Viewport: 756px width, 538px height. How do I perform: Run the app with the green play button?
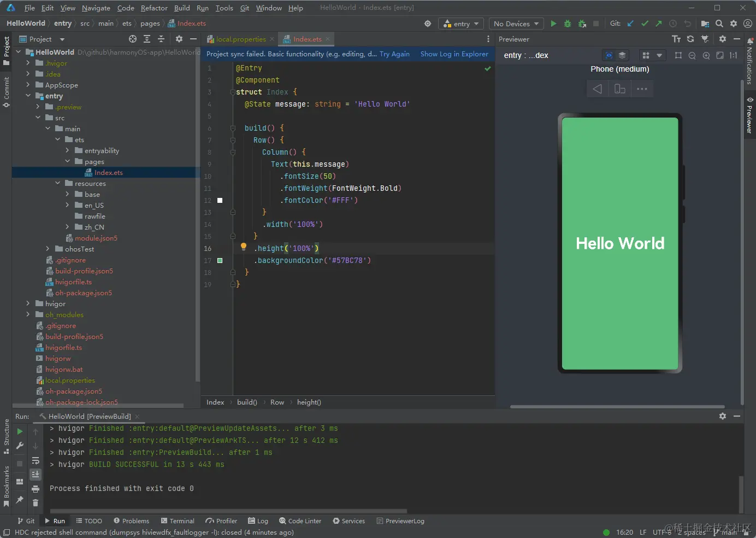coord(553,24)
